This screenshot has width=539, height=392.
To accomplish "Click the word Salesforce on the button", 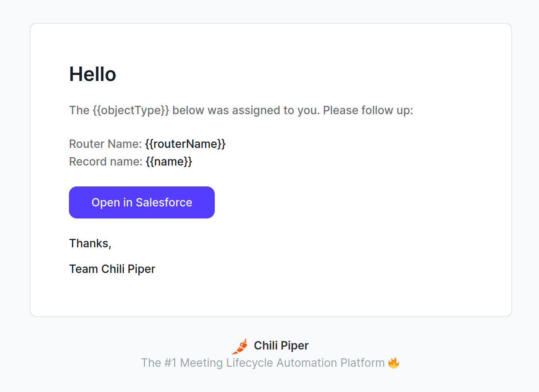I will coord(164,202).
